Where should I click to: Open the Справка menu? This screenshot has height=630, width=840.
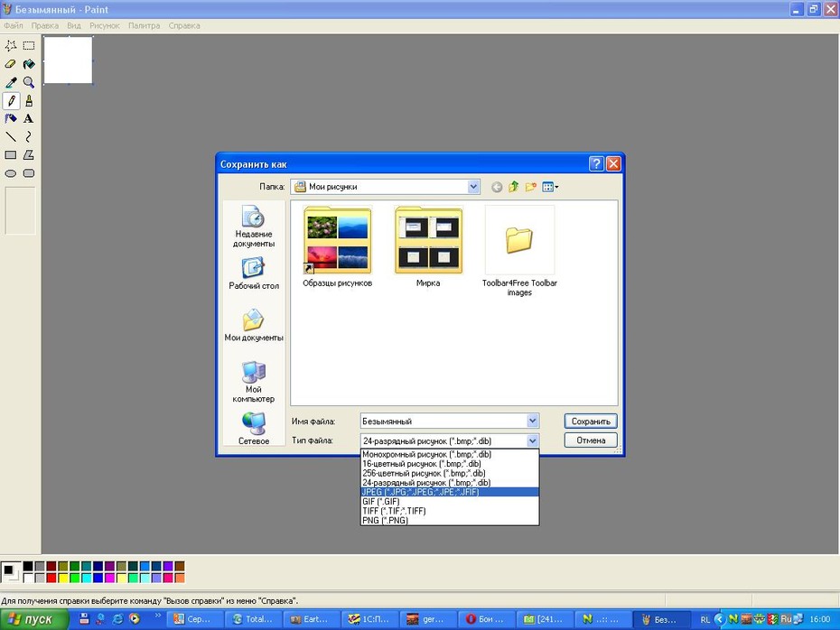(184, 25)
